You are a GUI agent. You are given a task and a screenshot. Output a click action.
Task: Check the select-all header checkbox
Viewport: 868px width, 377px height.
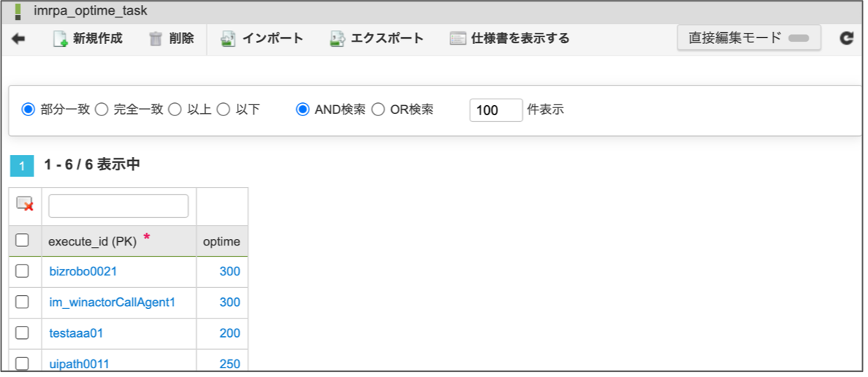click(22, 240)
